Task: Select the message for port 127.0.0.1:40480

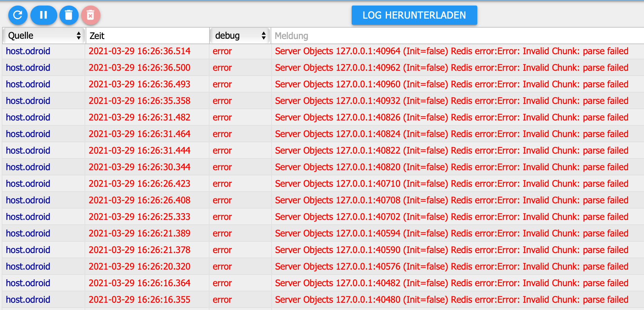Action: click(x=451, y=300)
